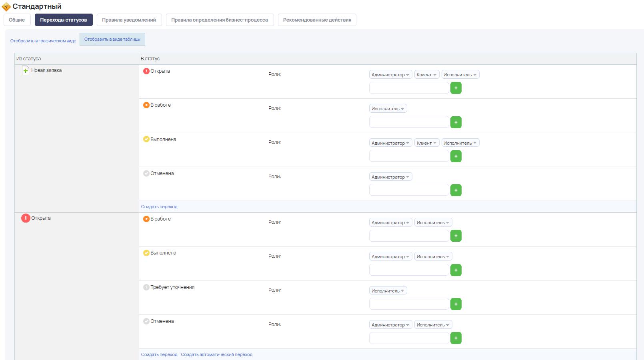The height and width of the screenshot is (360, 644).
Task: Click the Стандартный process icon in the header
Action: pyautogui.click(x=6, y=7)
